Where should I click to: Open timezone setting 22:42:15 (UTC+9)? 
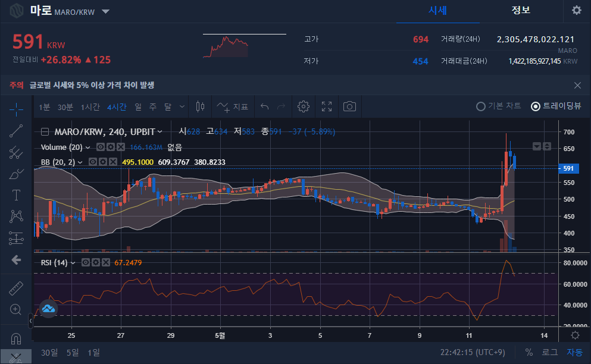473,352
